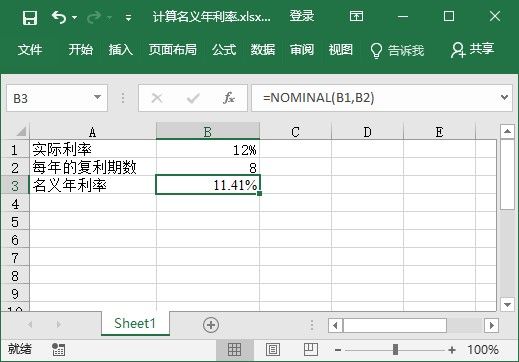Select column B header
Viewport: 519px width, 362px height.
pos(208,132)
